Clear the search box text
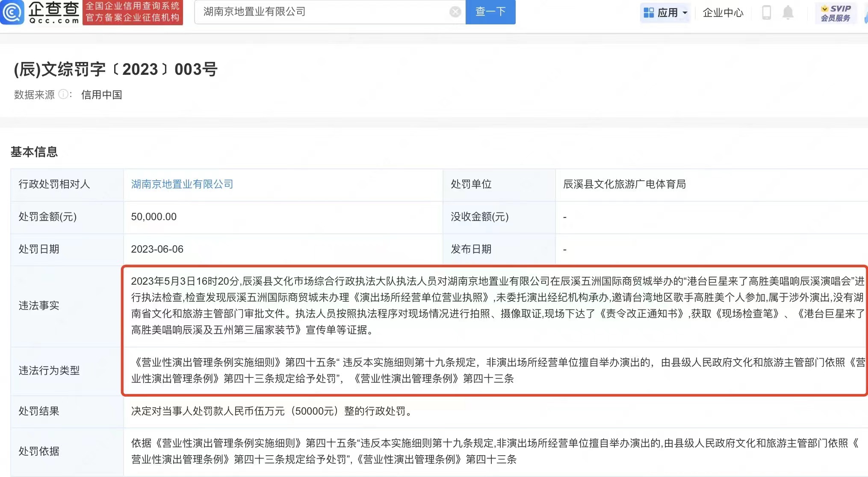Image resolution: width=868 pixels, height=477 pixels. pos(455,12)
